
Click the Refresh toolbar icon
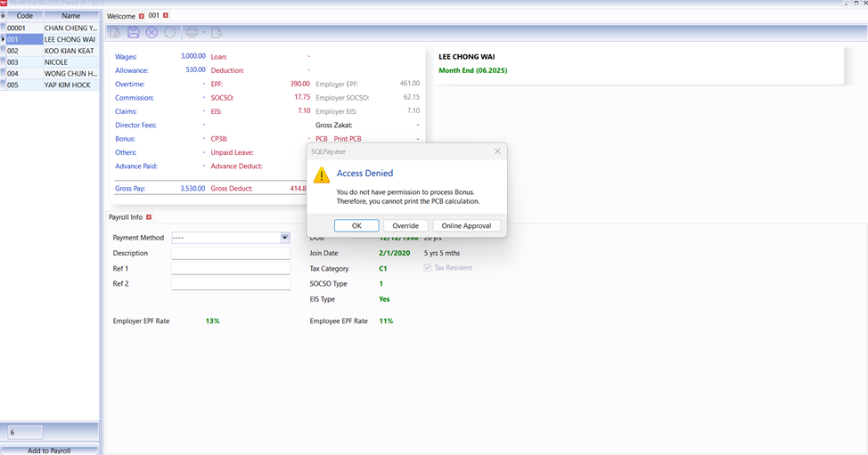(170, 32)
